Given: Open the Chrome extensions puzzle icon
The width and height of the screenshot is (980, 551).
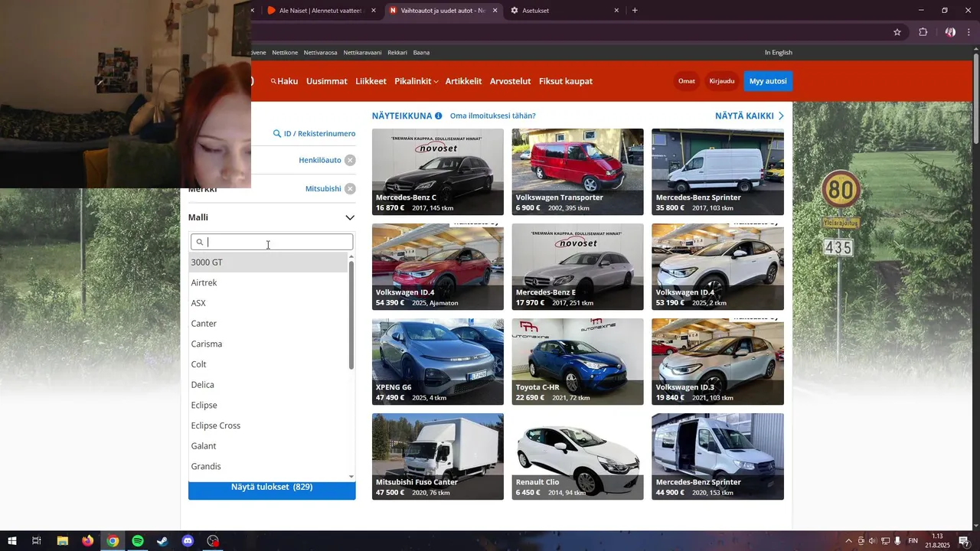Looking at the screenshot, I should pyautogui.click(x=923, y=32).
